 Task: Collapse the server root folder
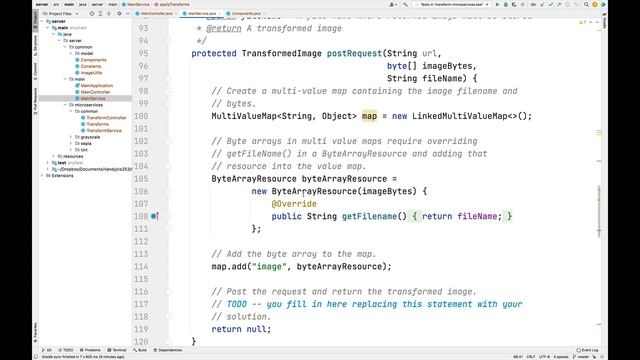42,21
